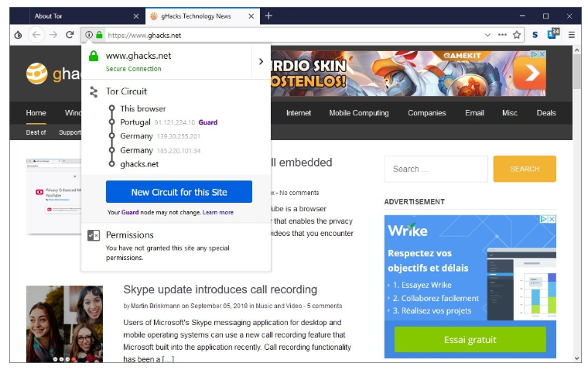The image size is (588, 370).
Task: Click the gHacks logo in site header
Action: [x=37, y=74]
